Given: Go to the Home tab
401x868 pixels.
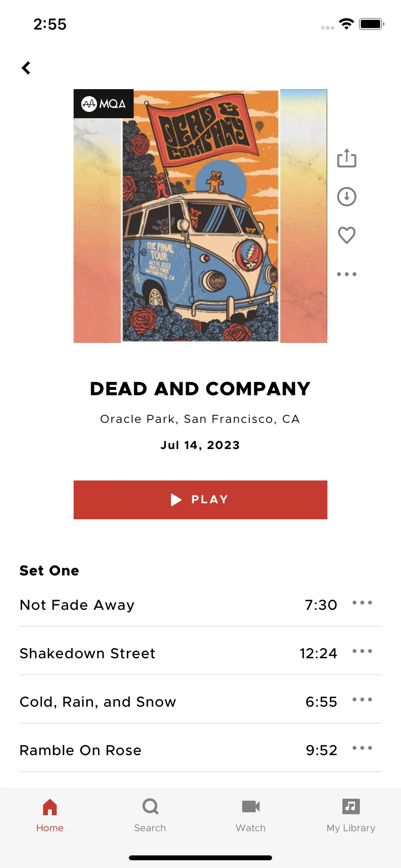Looking at the screenshot, I should (50, 816).
